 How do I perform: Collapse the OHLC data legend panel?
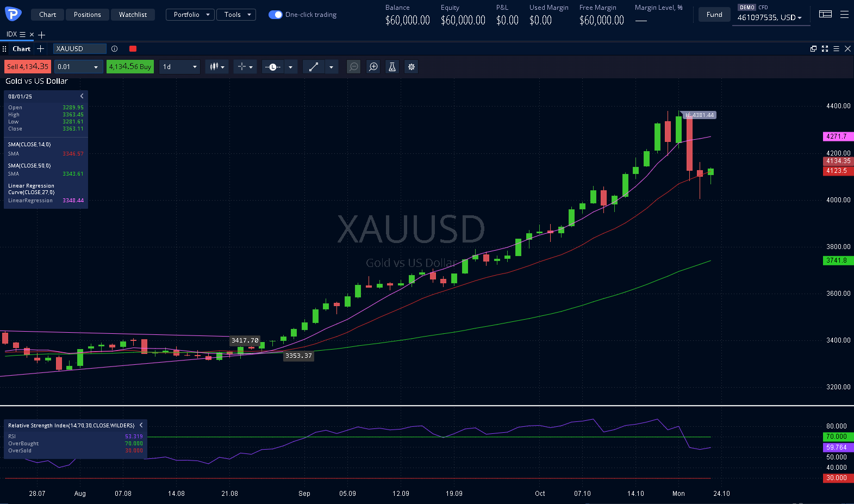coord(82,96)
